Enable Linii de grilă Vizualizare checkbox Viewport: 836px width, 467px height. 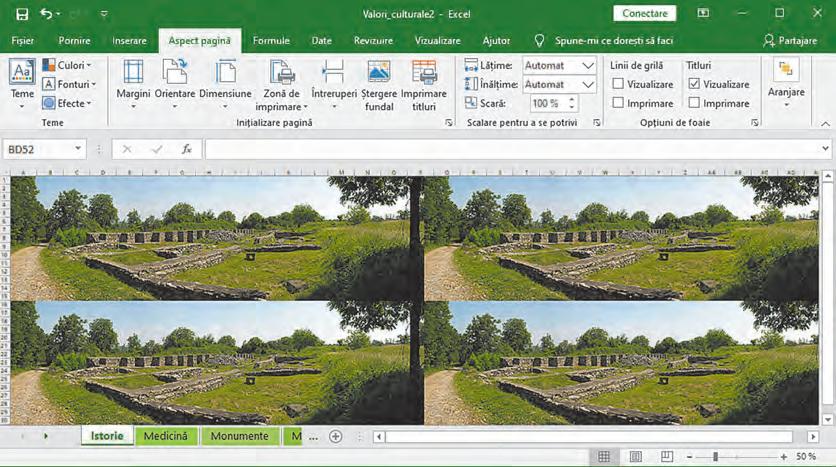(x=618, y=84)
